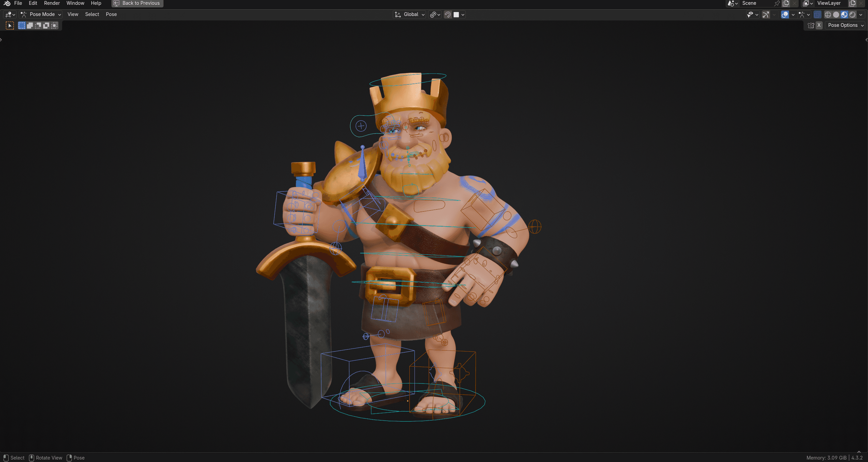Open the view layer browse icon
Screen dimensions: 868x462
tap(808, 3)
